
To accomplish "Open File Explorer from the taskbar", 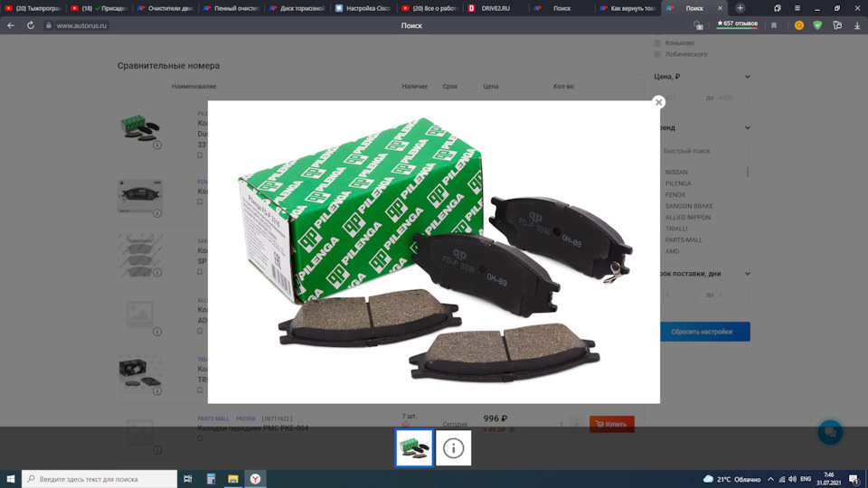I will pyautogui.click(x=233, y=479).
